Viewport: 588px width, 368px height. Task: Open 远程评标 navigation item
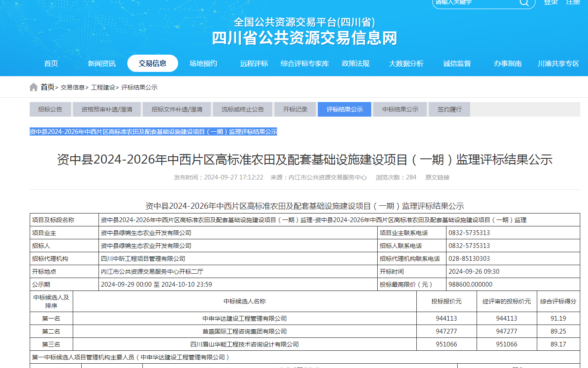pyautogui.click(x=254, y=64)
